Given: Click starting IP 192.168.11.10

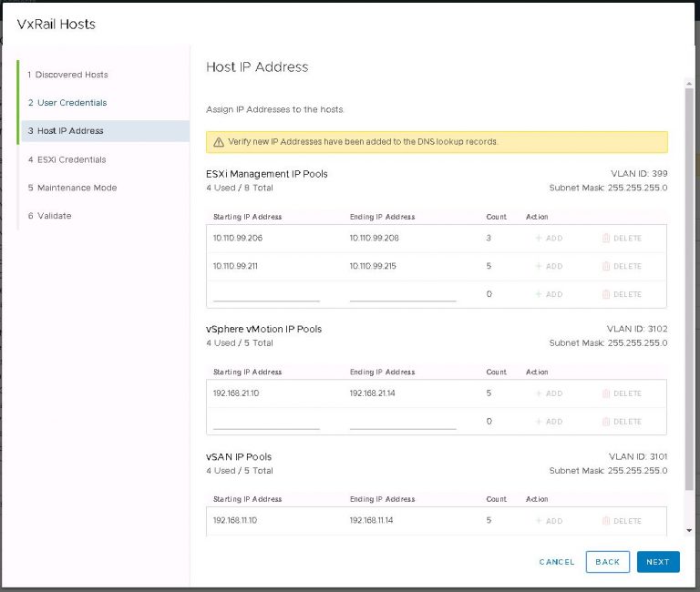Looking at the screenshot, I should click(x=235, y=521).
